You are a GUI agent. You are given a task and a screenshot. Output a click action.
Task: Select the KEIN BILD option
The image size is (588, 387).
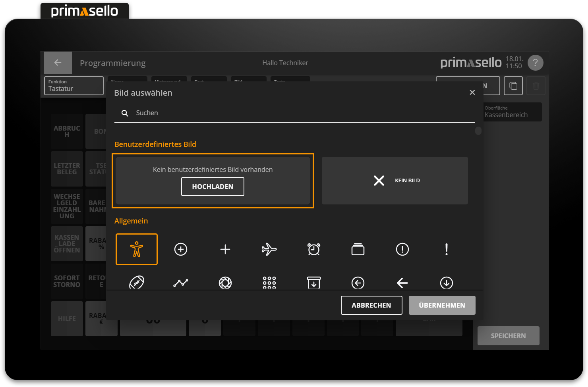[x=395, y=181]
